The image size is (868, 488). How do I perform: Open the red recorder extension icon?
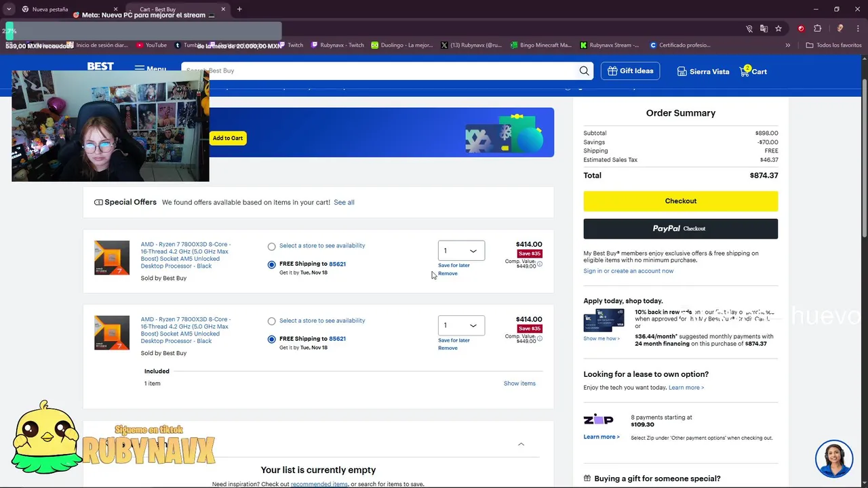tap(801, 28)
